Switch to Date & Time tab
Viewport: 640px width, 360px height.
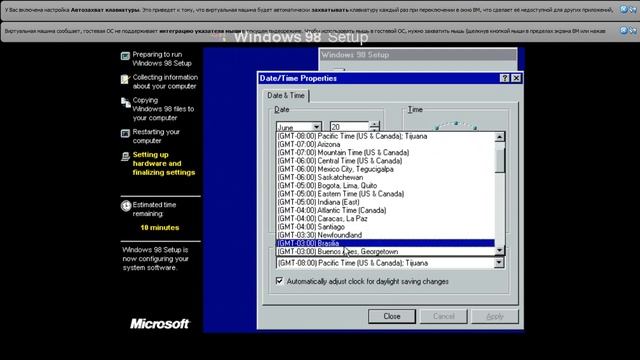point(286,96)
